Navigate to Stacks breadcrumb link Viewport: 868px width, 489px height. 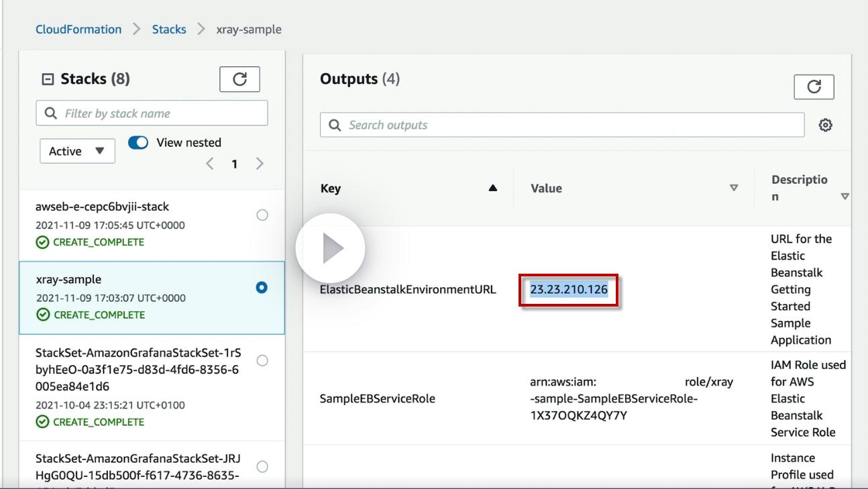169,30
